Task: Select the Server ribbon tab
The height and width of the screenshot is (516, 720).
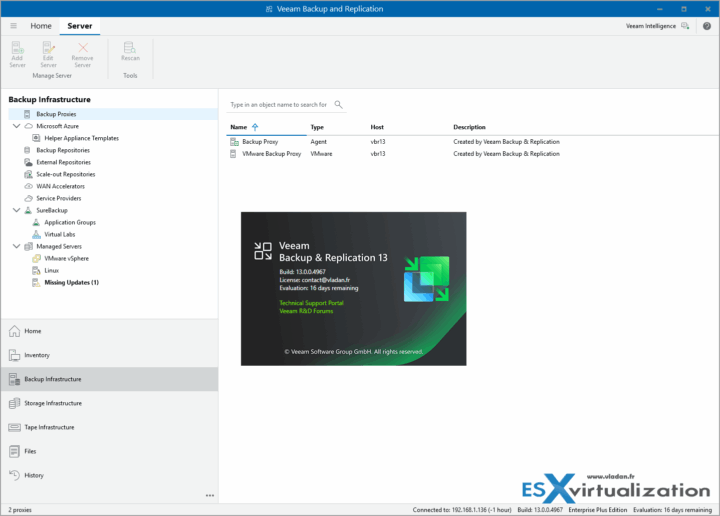Action: pyautogui.click(x=80, y=26)
